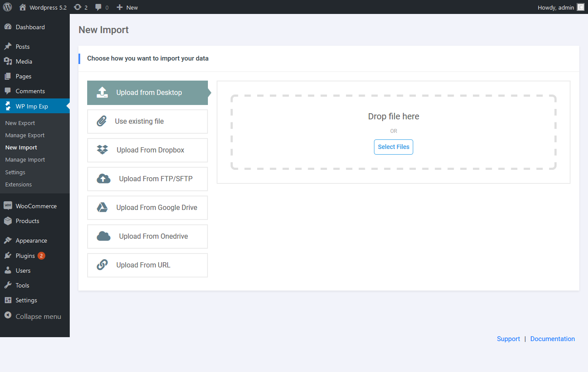The image size is (588, 372).
Task: Click the Onedrive cloud icon
Action: (103, 236)
